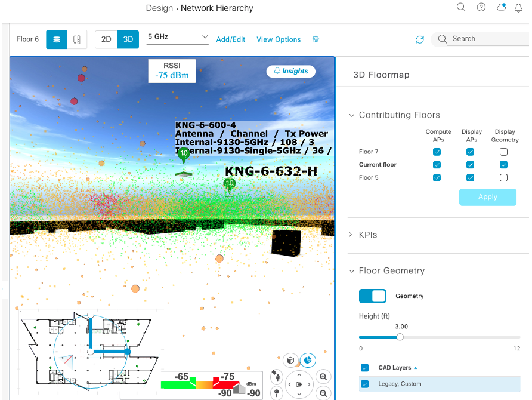Screen dimensions: 532x400
Task: Click the Height slider handle
Action: click(x=400, y=337)
